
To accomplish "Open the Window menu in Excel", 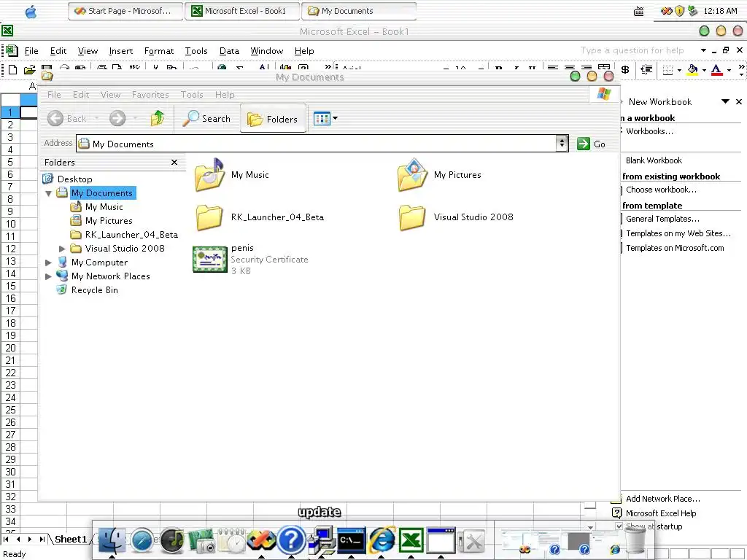I will [x=267, y=51].
